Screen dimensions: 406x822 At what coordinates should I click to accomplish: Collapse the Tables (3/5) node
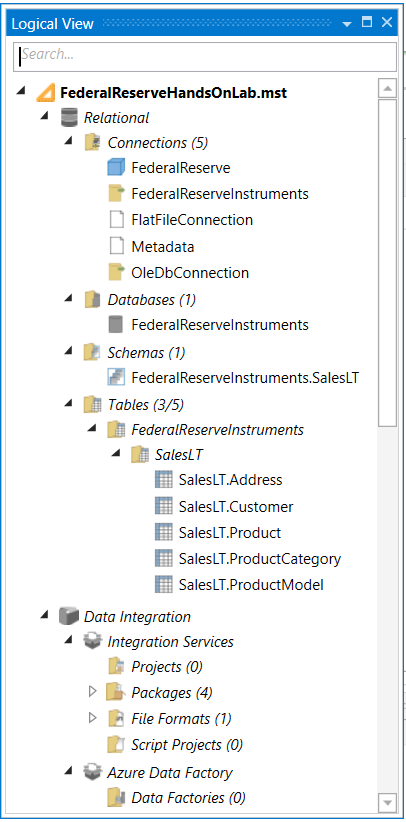coord(68,402)
